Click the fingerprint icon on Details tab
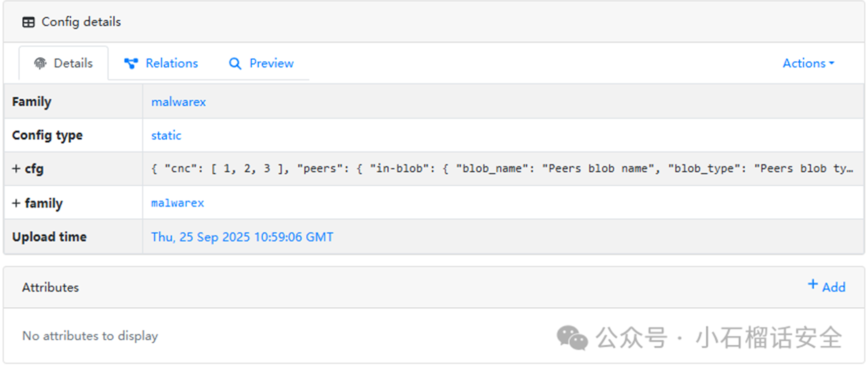This screenshot has width=868, height=365. [x=40, y=63]
